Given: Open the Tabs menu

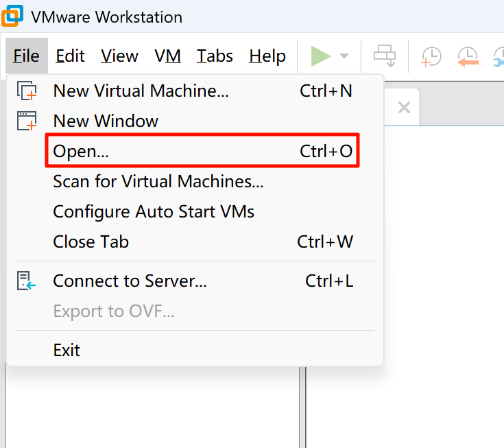Looking at the screenshot, I should coord(215,56).
